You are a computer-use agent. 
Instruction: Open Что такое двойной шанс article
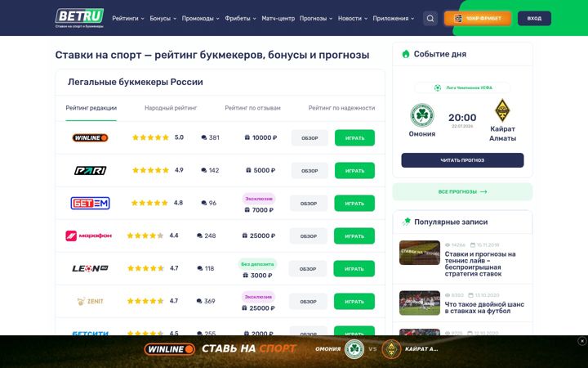click(484, 307)
